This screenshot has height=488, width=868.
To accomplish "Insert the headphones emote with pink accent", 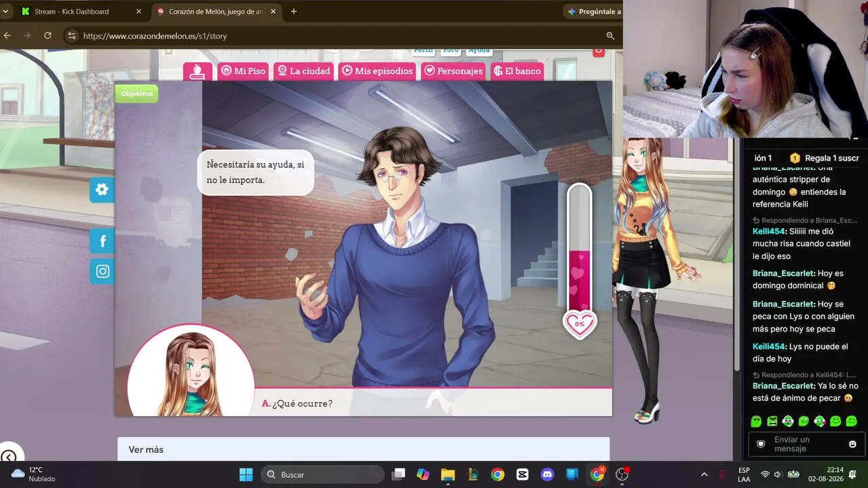I will coord(820,422).
